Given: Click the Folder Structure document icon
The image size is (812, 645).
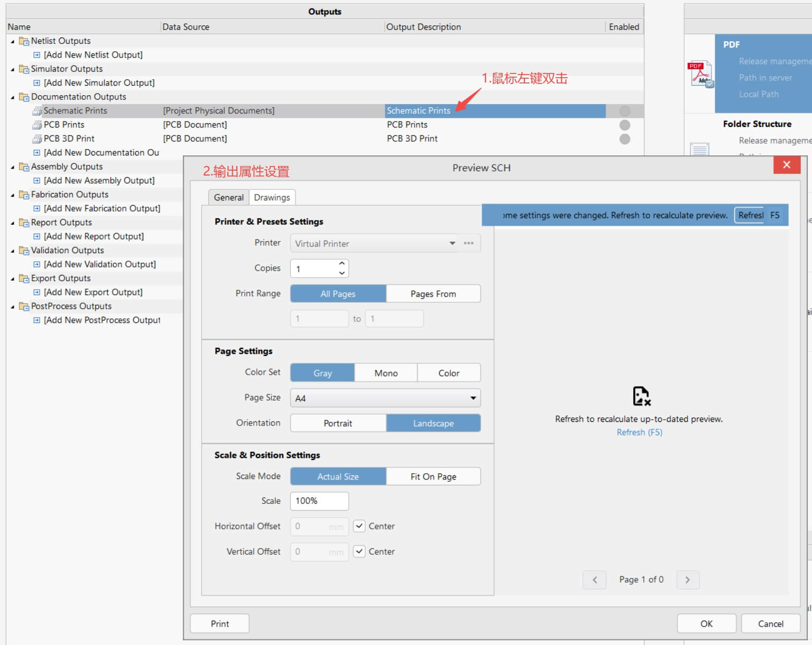Looking at the screenshot, I should pos(699,150).
